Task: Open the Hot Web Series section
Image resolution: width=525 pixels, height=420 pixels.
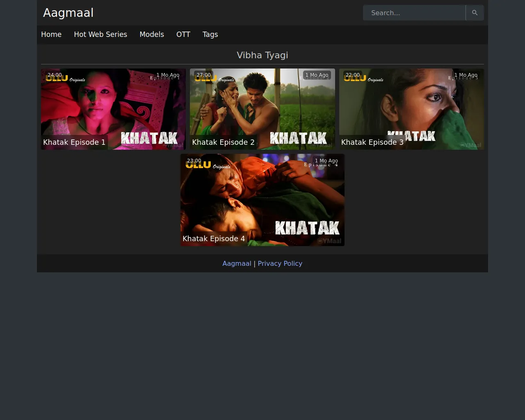Action: tap(100, 34)
